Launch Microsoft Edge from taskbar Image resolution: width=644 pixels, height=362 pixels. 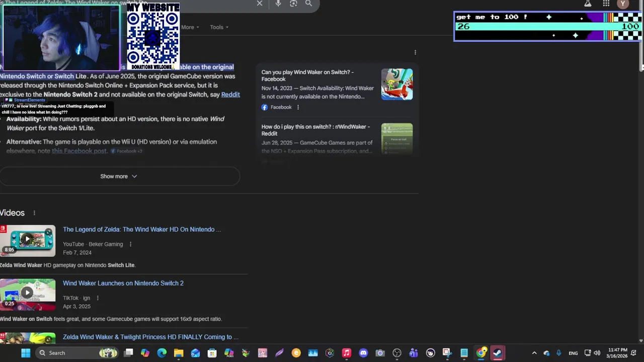pos(162,353)
